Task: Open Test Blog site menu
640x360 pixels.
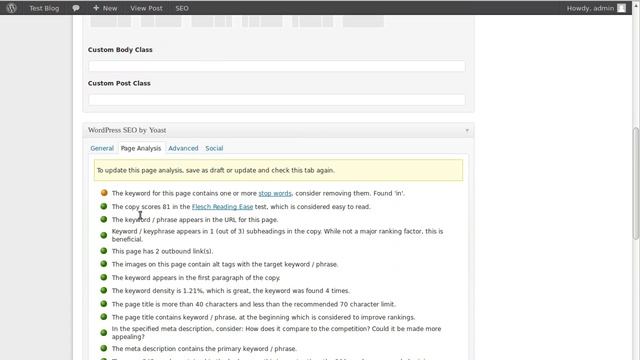Action: pyautogui.click(x=44, y=8)
